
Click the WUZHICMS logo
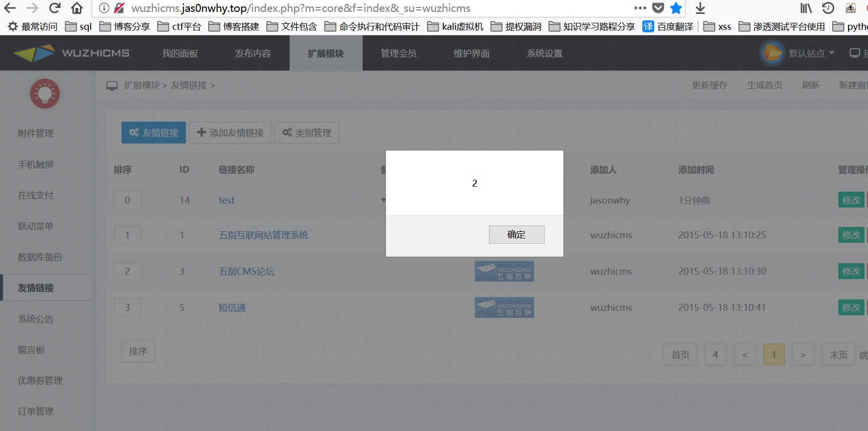click(x=71, y=53)
